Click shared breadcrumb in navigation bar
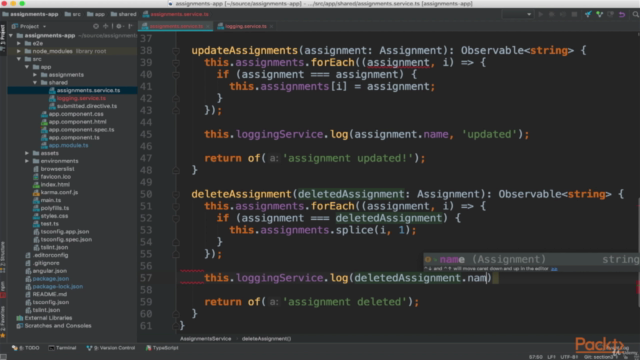The image size is (640, 360). [x=124, y=14]
